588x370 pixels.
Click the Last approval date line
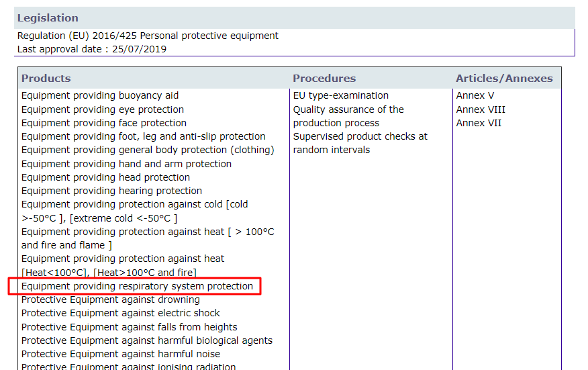(x=92, y=49)
